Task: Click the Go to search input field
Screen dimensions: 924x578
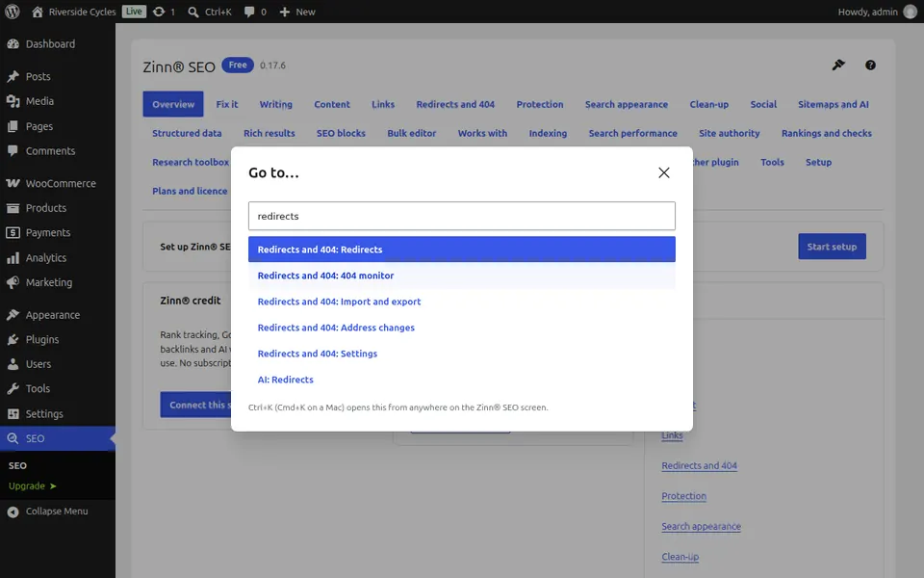Action: [x=461, y=216]
